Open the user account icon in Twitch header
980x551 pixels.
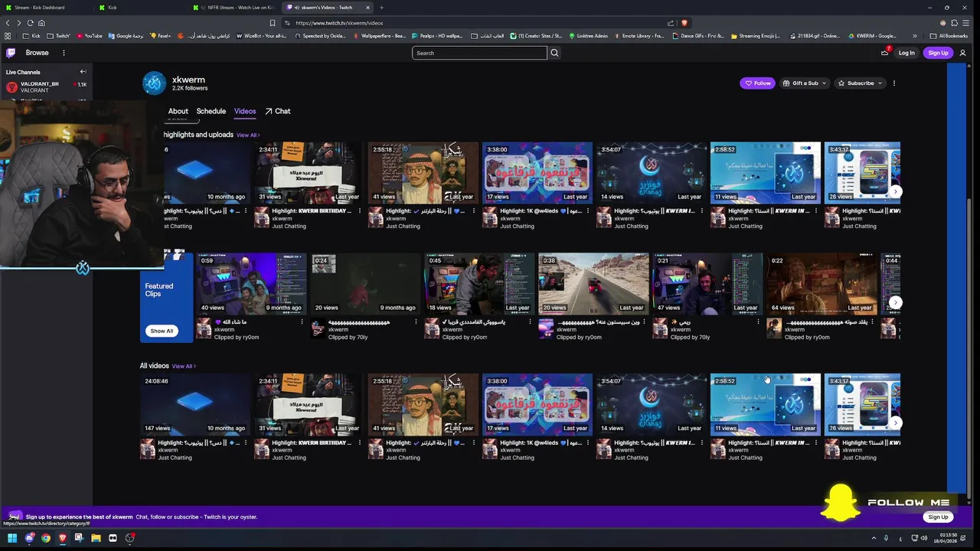[x=963, y=53]
